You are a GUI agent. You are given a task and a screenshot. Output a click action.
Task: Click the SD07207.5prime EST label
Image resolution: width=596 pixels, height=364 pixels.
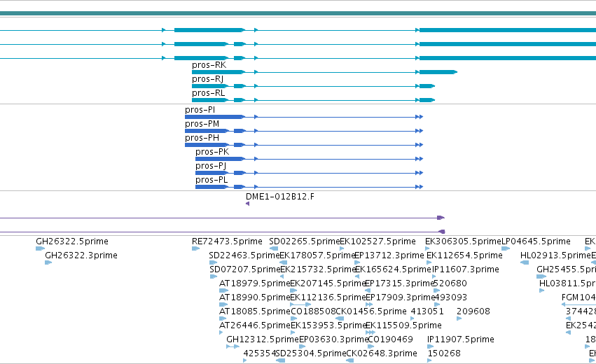(245, 269)
